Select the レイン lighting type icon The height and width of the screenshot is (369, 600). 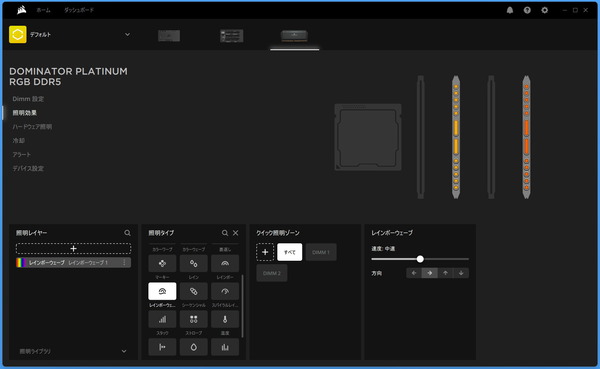coord(194,263)
